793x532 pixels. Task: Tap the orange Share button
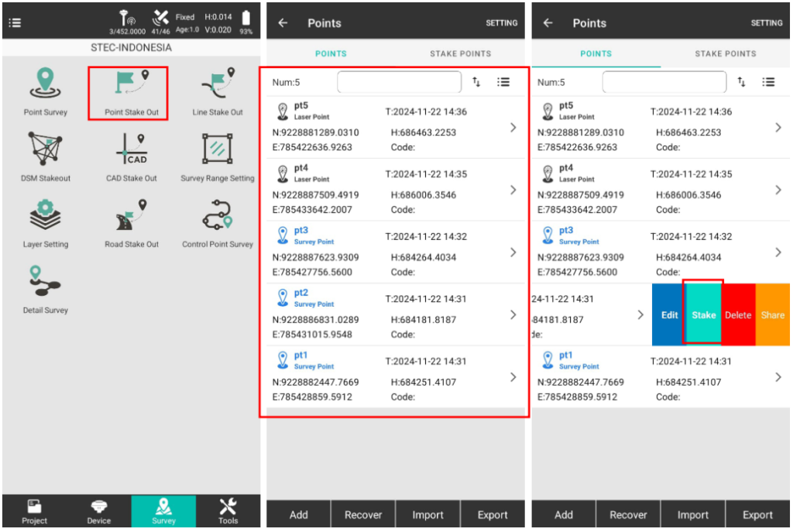(772, 314)
